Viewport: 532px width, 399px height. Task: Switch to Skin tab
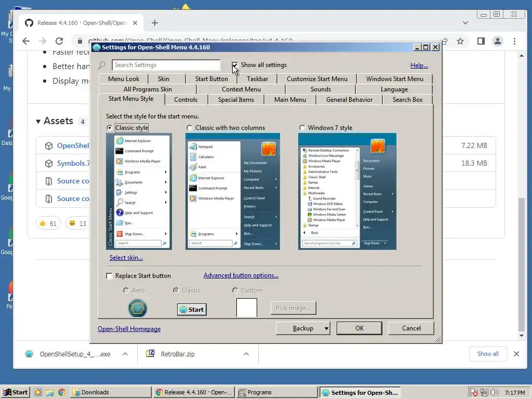[x=164, y=79]
